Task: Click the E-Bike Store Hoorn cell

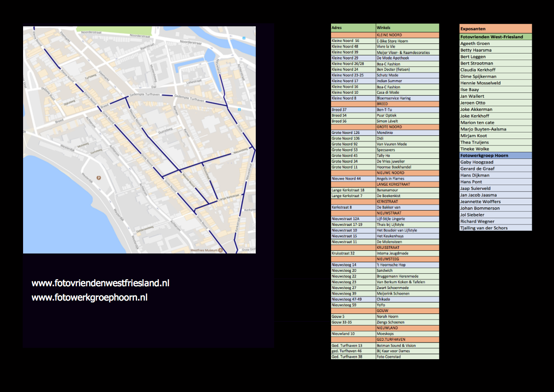Action: (407, 41)
